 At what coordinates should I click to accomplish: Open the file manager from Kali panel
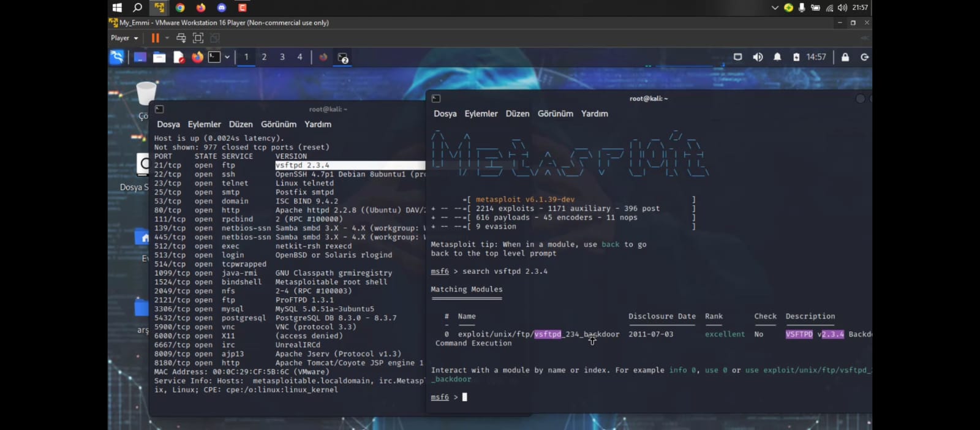tap(159, 57)
